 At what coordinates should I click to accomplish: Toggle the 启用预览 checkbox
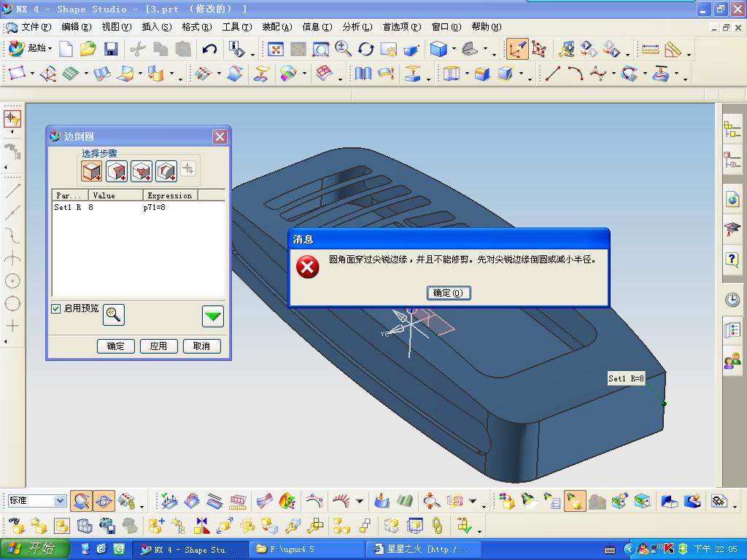tap(55, 308)
